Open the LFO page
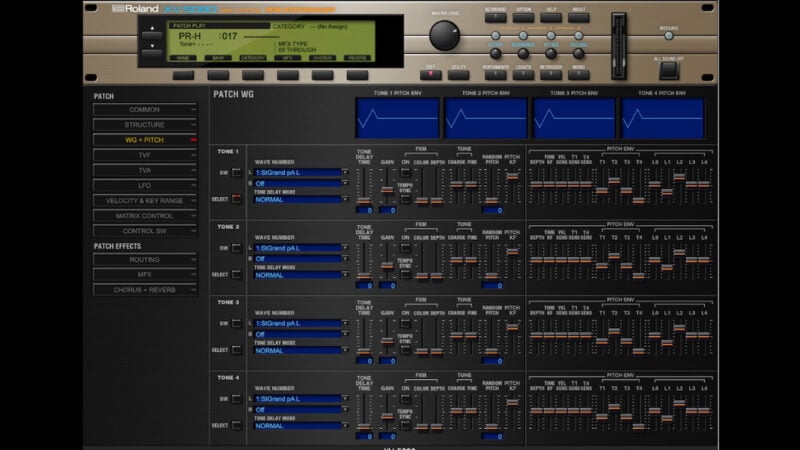 [x=145, y=185]
